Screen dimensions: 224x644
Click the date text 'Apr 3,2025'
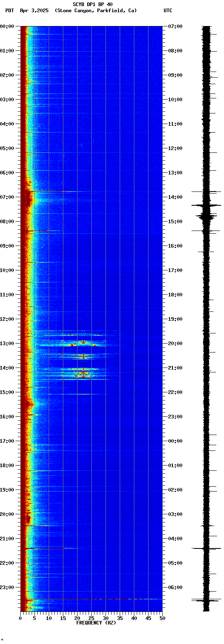coord(34,11)
